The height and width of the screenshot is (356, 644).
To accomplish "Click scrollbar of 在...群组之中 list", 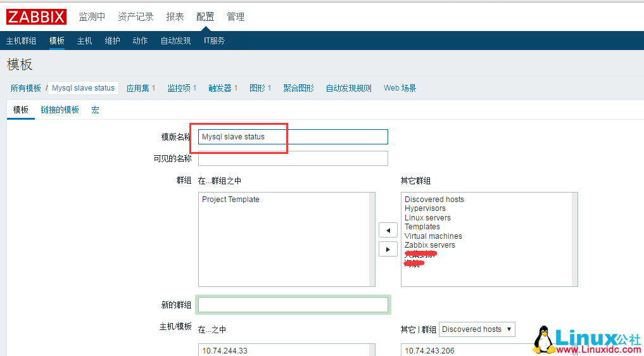I will (372, 239).
